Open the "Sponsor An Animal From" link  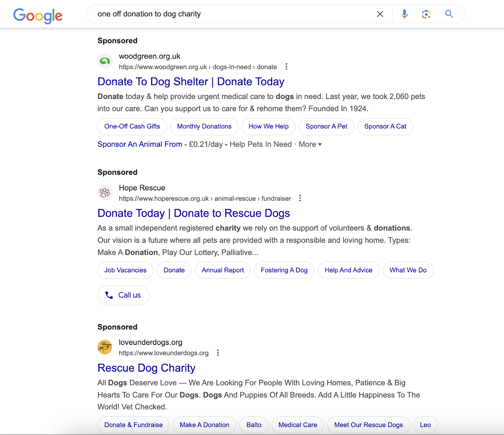point(140,144)
